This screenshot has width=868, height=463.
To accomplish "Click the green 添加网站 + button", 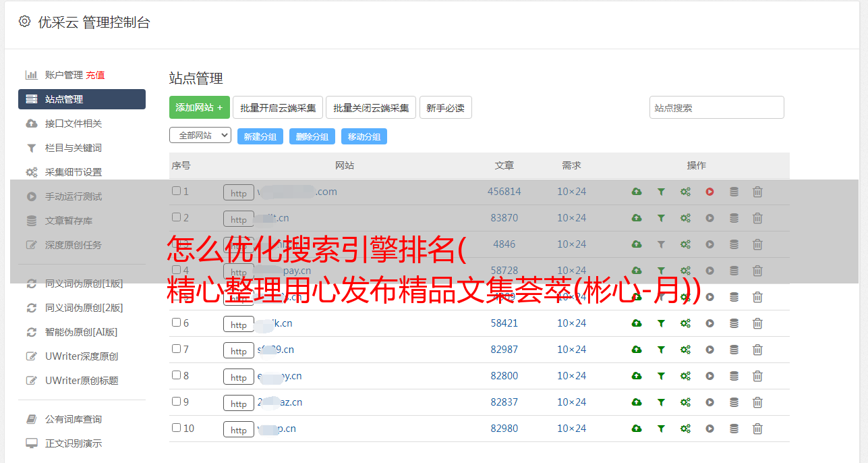I will point(200,107).
